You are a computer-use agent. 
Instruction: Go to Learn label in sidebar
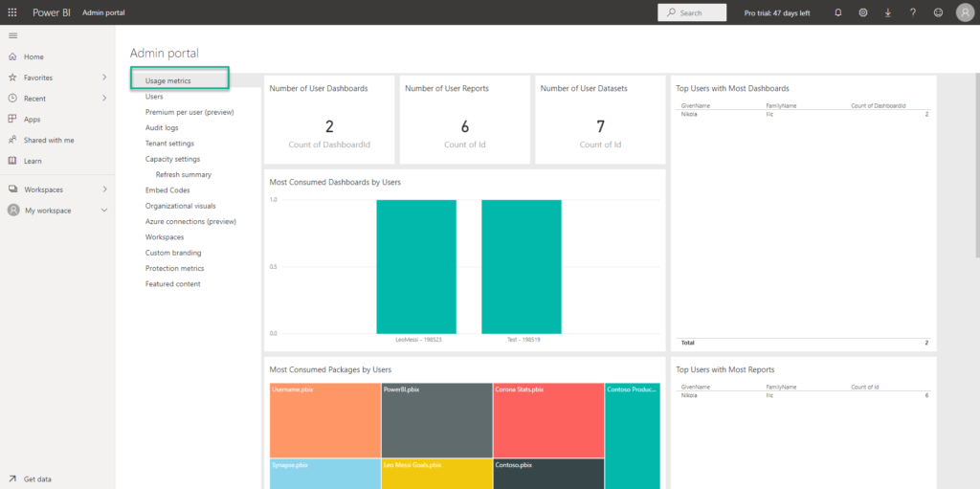[x=33, y=161]
